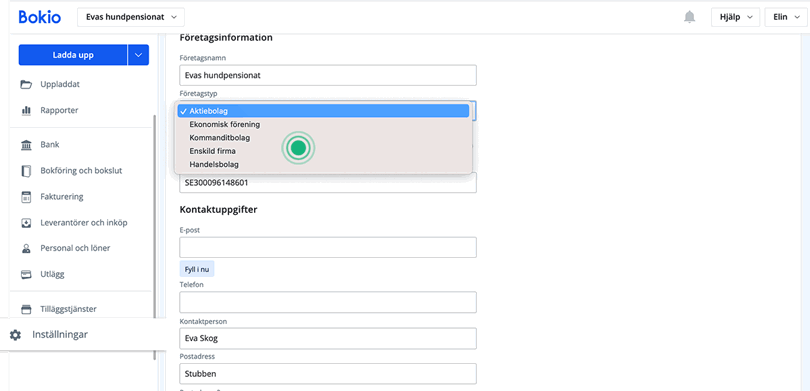Go to Personal och löner
The width and height of the screenshot is (810, 391).
75,248
